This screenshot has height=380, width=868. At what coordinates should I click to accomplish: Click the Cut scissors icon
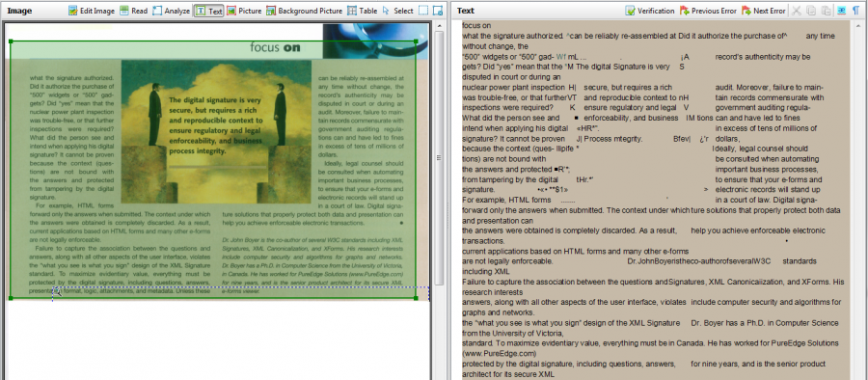point(797,11)
